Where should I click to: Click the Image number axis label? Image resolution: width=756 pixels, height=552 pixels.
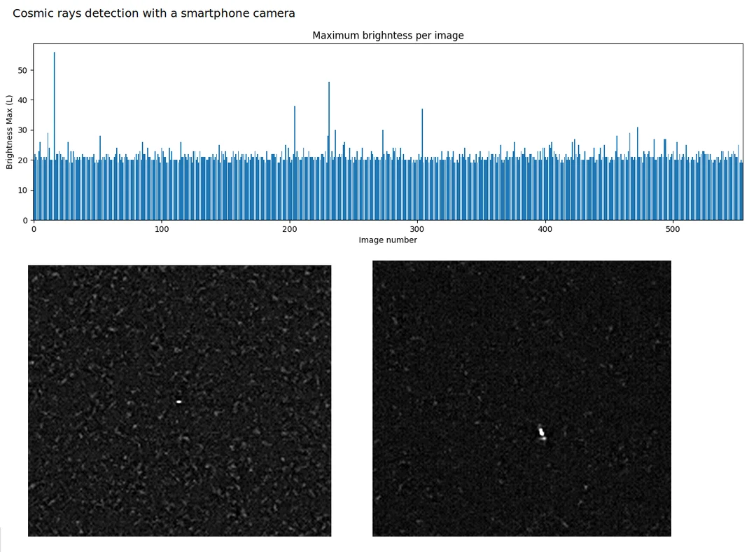[388, 240]
